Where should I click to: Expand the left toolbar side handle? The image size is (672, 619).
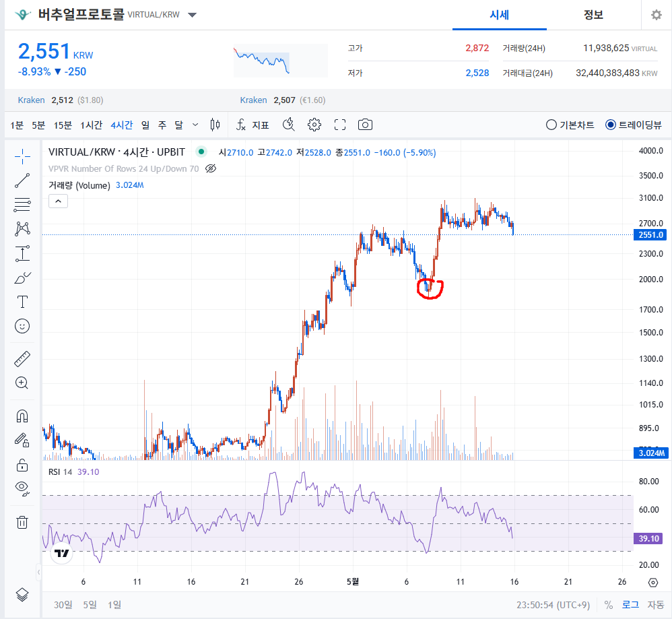(x=38, y=572)
